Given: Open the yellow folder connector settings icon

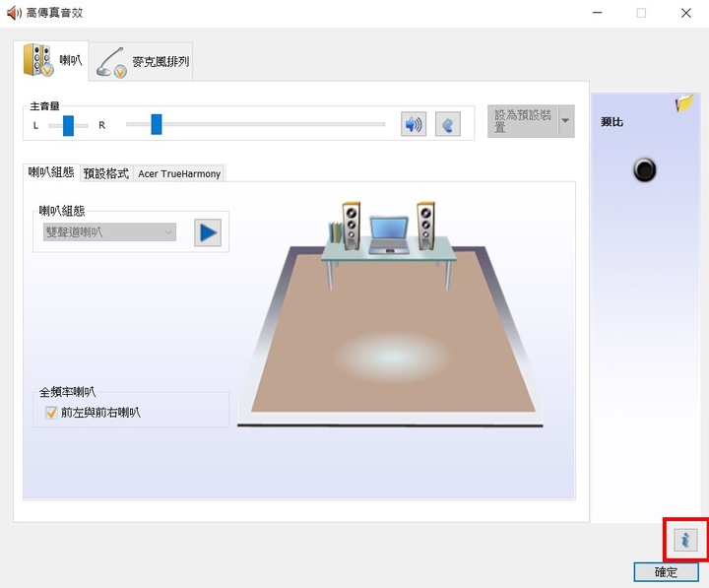Looking at the screenshot, I should pos(684,103).
